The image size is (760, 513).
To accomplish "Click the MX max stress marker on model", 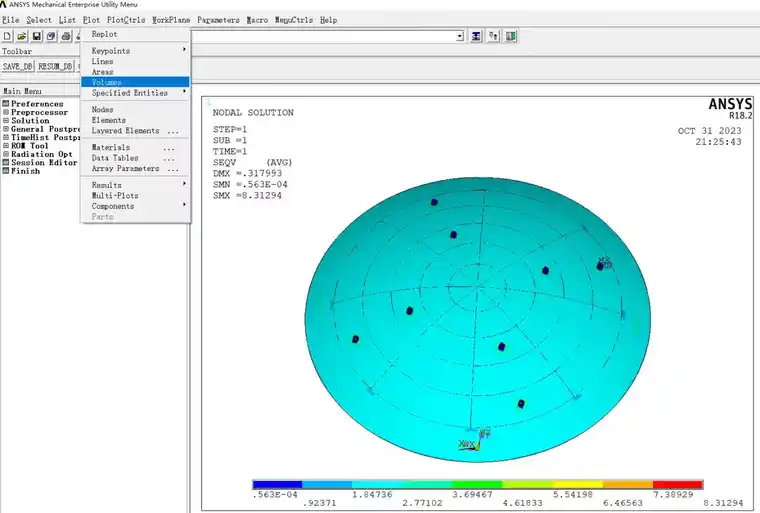I will (604, 263).
